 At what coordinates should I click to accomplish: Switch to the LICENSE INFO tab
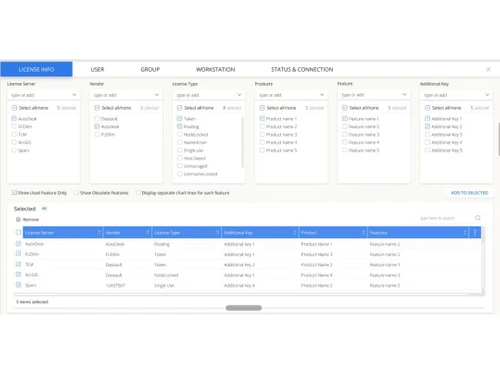click(x=36, y=69)
